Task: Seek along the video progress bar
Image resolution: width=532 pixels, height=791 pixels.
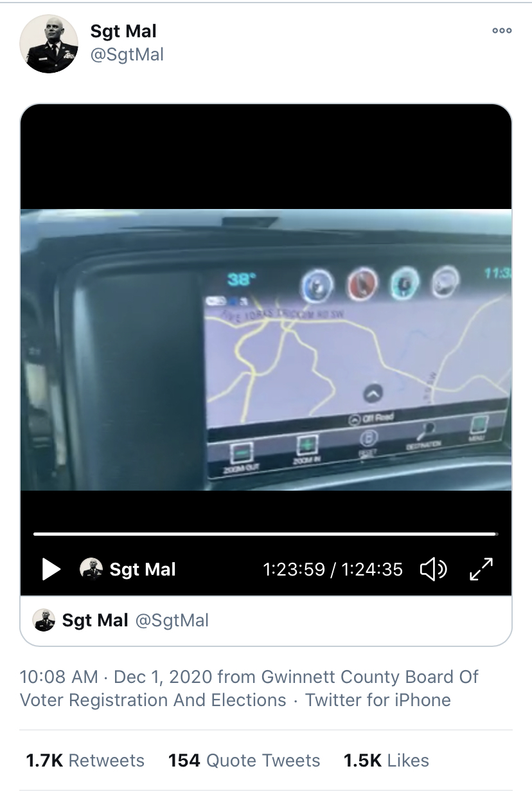Action: pos(265,533)
